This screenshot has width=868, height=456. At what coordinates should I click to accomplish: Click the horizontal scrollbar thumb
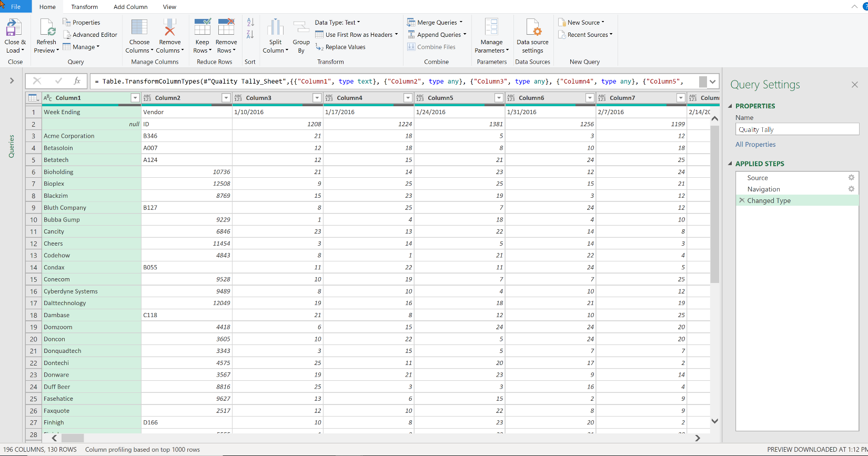click(x=73, y=438)
